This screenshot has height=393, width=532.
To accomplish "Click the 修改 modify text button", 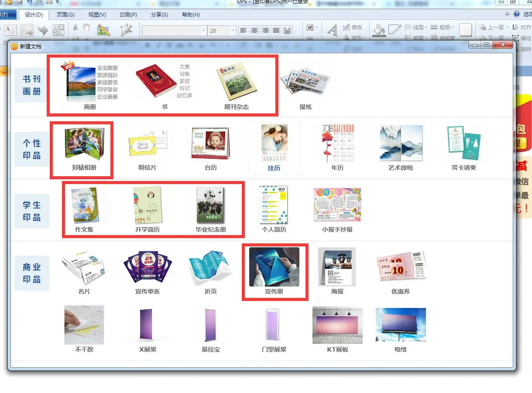I will coord(353,27).
